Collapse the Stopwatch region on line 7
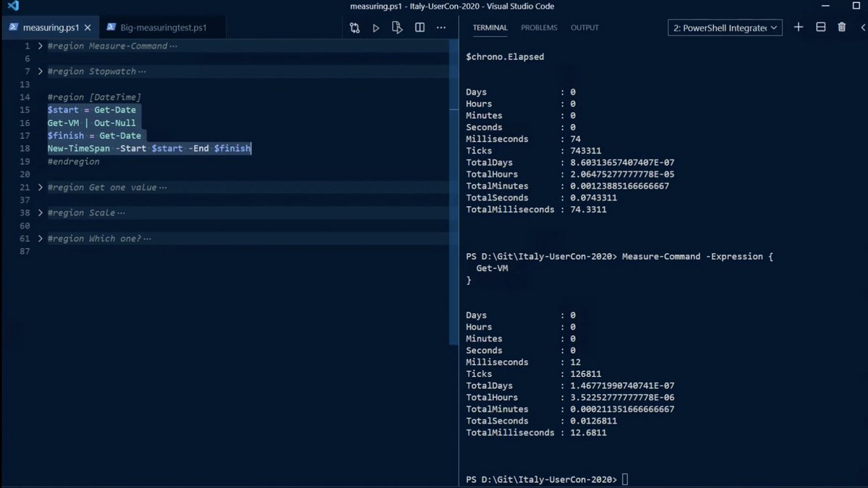 40,71
